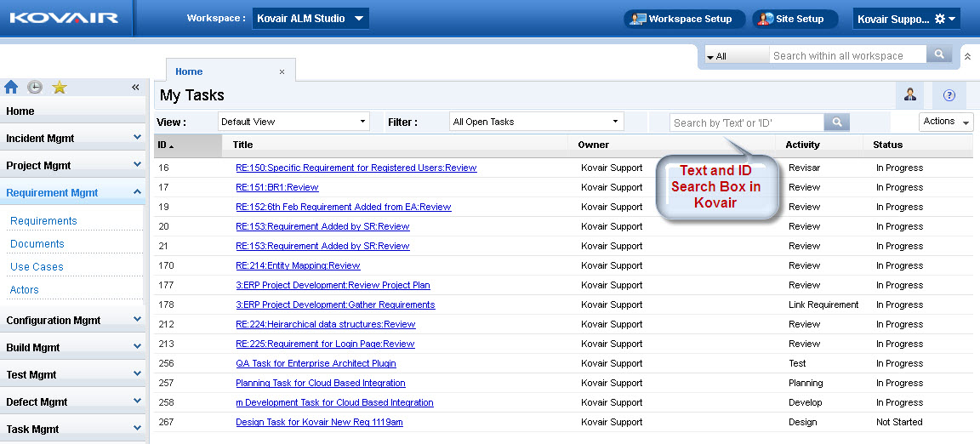Open RE:214:Entity Mapping:Review link
The image size is (980, 444).
[298, 265]
